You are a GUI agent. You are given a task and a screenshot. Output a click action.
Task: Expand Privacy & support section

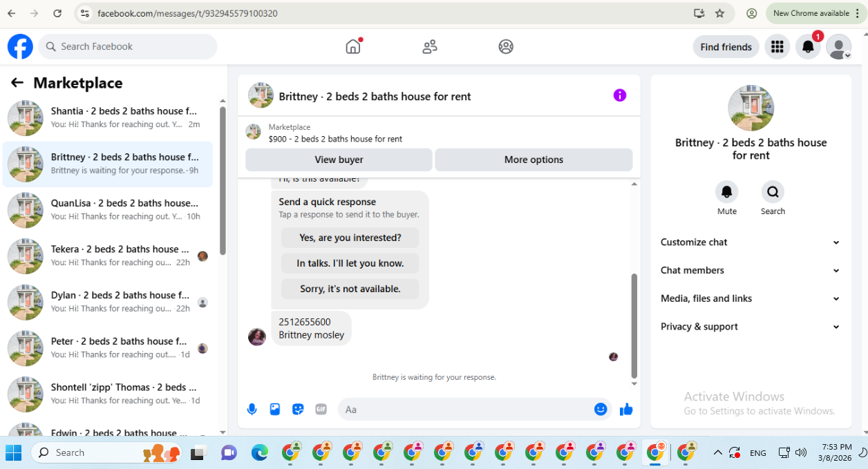751,327
